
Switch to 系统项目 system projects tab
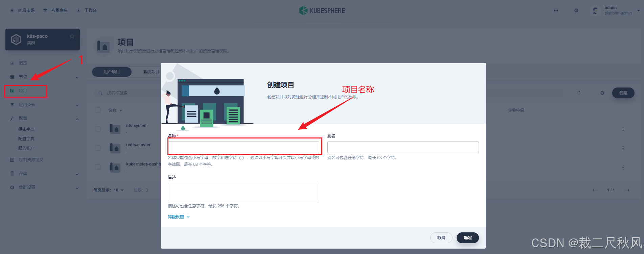coord(151,72)
